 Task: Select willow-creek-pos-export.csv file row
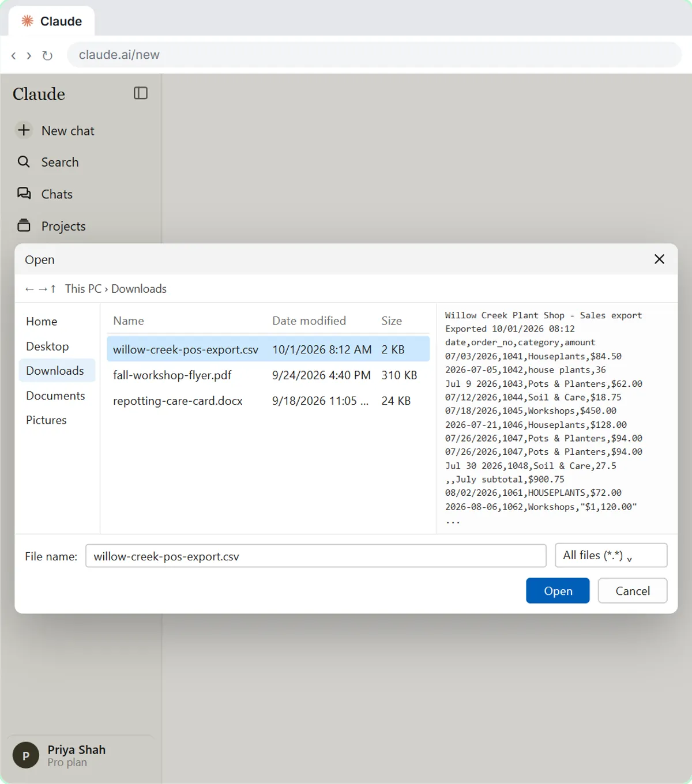coord(268,349)
